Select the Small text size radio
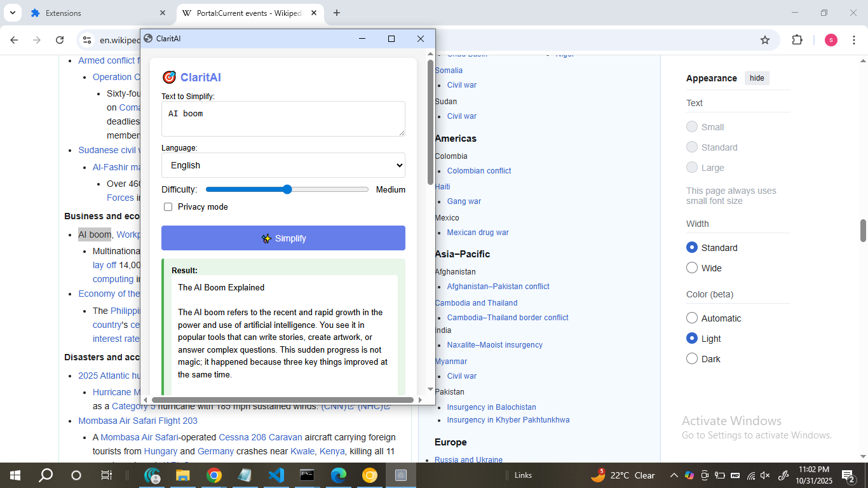The height and width of the screenshot is (488, 868). (x=692, y=126)
